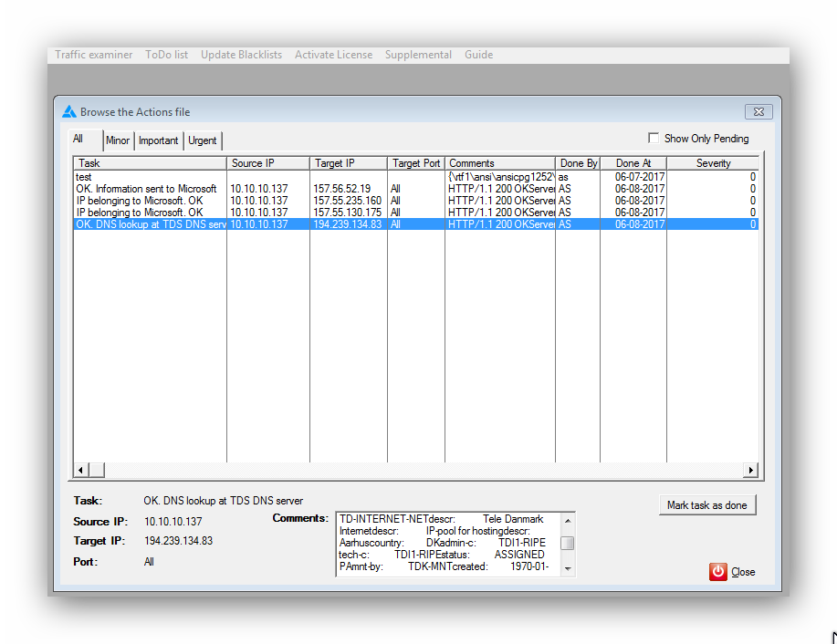The width and height of the screenshot is (837, 644).
Task: Click the Target IP detail value below the table
Action: (178, 541)
